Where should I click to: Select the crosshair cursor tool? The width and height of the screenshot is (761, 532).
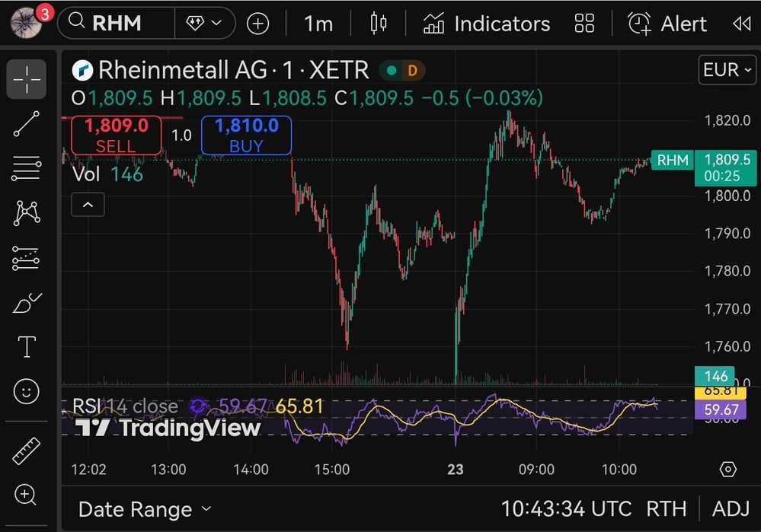point(27,79)
